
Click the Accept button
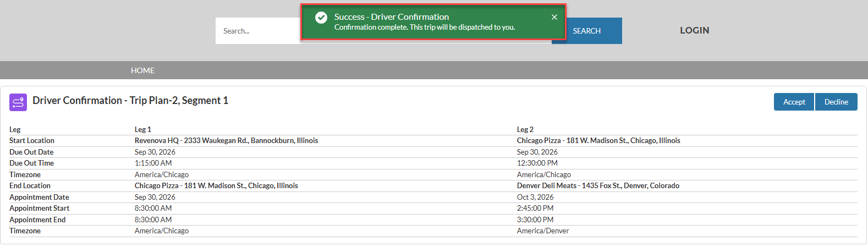coord(794,102)
